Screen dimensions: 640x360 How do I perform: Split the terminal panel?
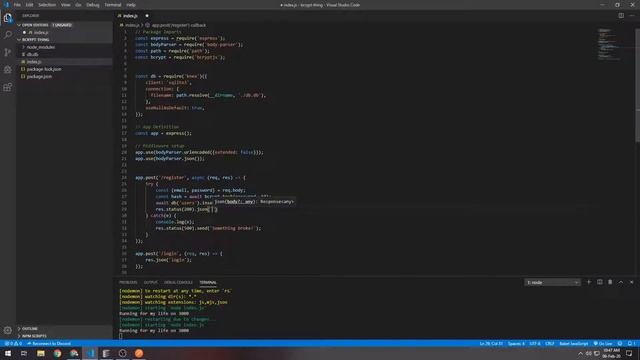(600, 282)
